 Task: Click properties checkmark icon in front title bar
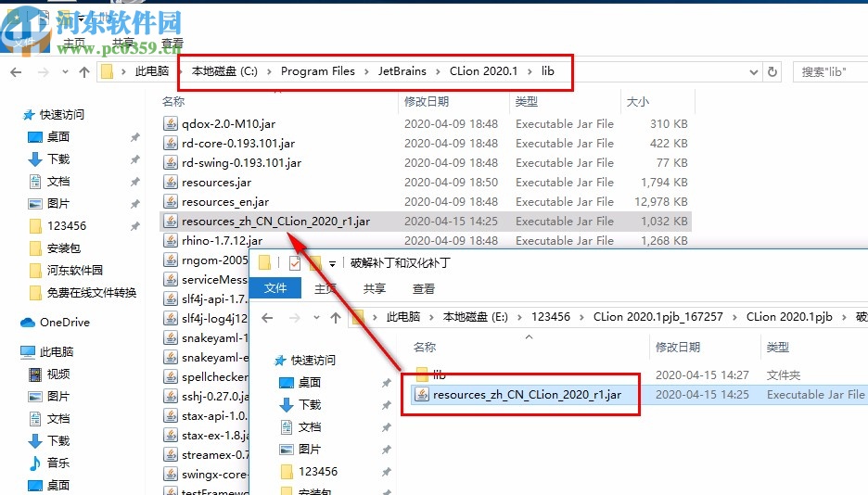coord(295,262)
